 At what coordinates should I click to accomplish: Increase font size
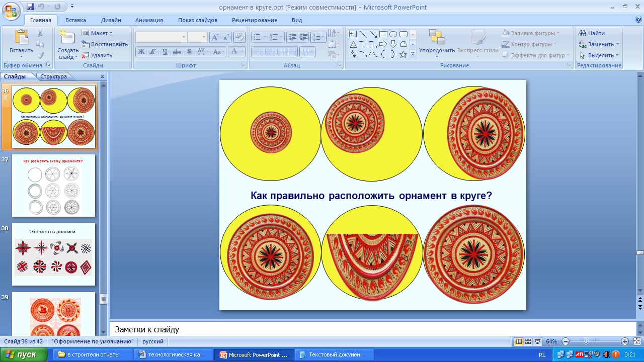click(x=215, y=37)
